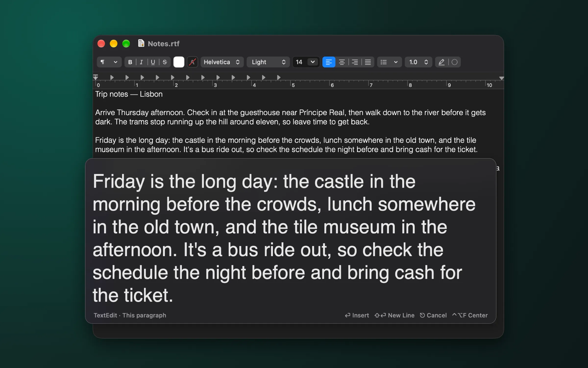This screenshot has height=368, width=588.
Task: Click the paragraph starting 'Arrive Thursday afternoon'
Action: click(290, 117)
